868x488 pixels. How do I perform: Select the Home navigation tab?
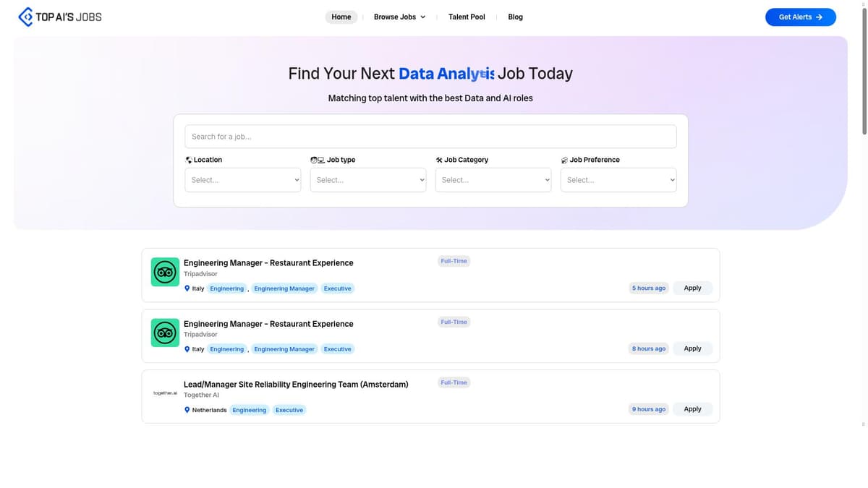tap(341, 17)
